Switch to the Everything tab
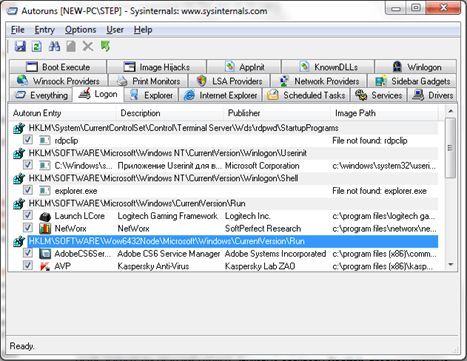The width and height of the screenshot is (467, 361). (x=41, y=95)
